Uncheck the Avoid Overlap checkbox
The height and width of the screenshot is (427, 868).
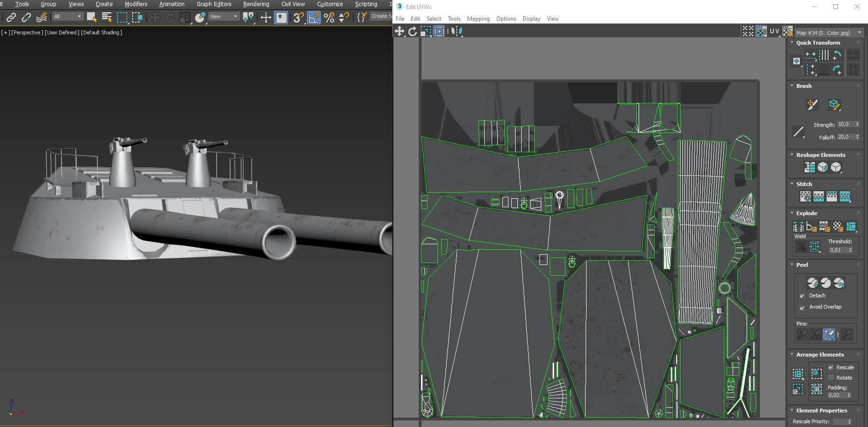tap(802, 307)
